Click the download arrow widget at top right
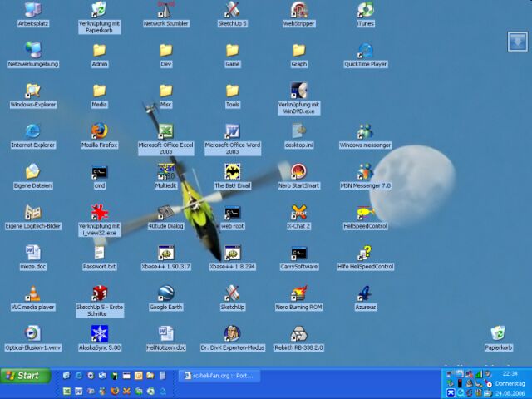Viewport: 532px width, 399px height. pyautogui.click(x=517, y=42)
